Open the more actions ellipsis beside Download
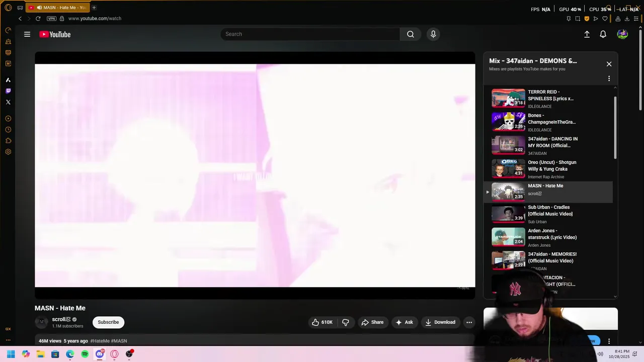The height and width of the screenshot is (362, 644). [x=469, y=322]
